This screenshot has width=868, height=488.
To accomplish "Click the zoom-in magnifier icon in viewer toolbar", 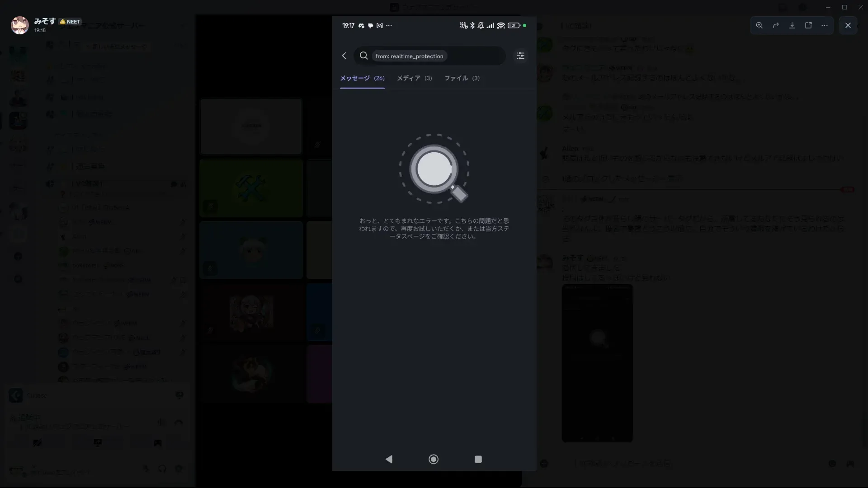I will (759, 25).
